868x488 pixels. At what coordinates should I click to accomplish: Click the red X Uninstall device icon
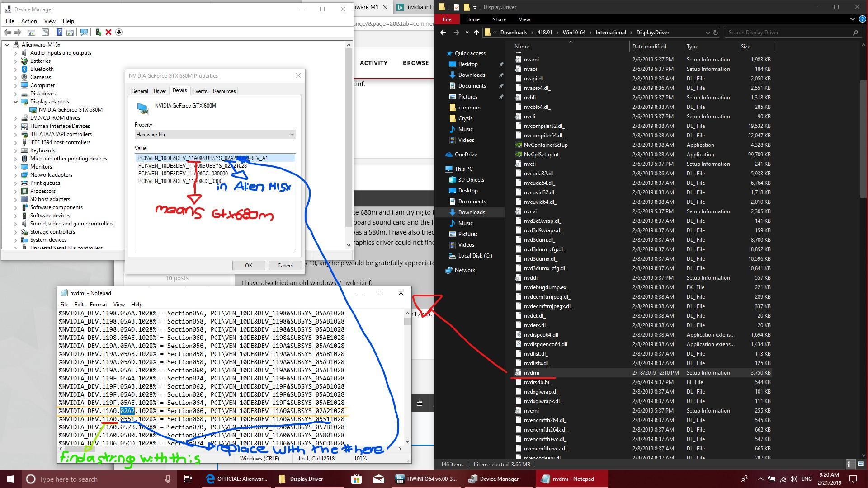coord(108,32)
